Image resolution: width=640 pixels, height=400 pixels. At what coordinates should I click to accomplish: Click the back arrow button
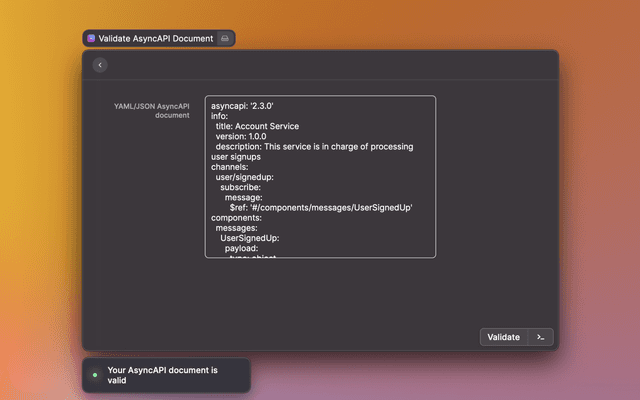100,65
